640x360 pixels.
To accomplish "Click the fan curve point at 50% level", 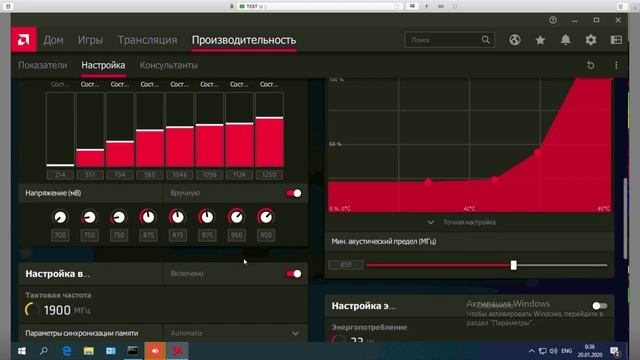I will [538, 153].
